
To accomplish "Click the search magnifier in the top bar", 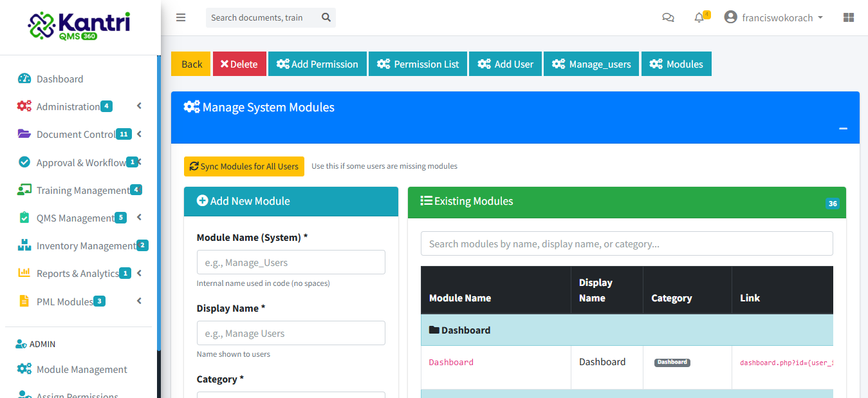I will coord(326,17).
